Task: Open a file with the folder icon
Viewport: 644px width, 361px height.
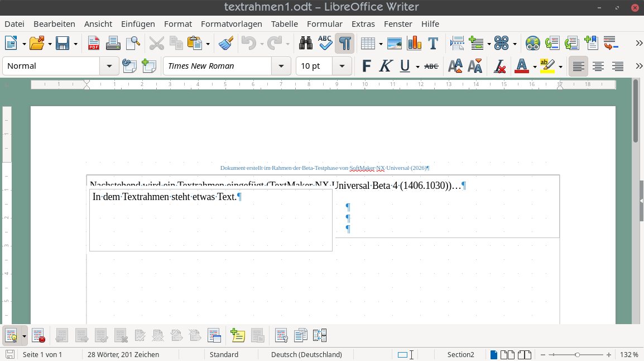Action: (37, 43)
